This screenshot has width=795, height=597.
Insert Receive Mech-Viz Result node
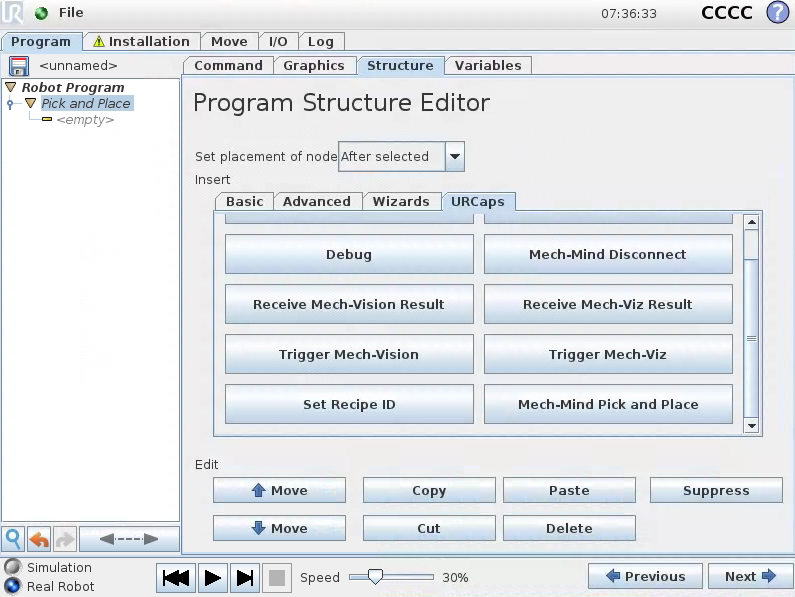point(608,304)
